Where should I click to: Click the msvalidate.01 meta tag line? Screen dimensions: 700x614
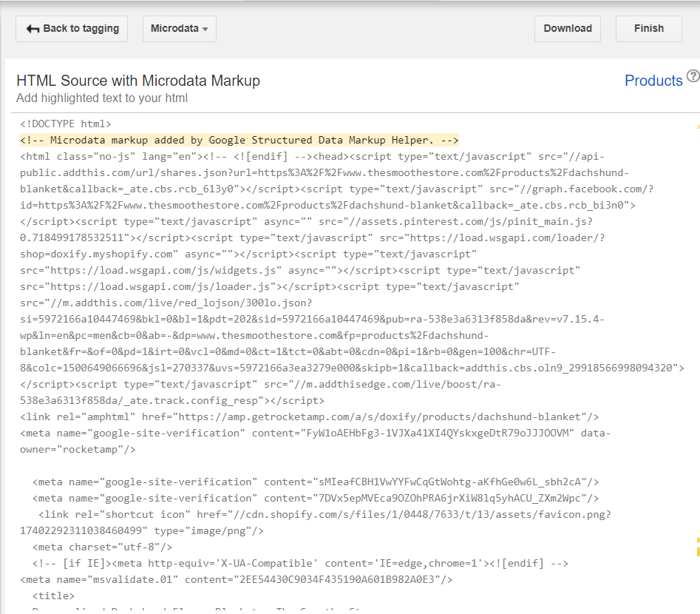[236, 579]
